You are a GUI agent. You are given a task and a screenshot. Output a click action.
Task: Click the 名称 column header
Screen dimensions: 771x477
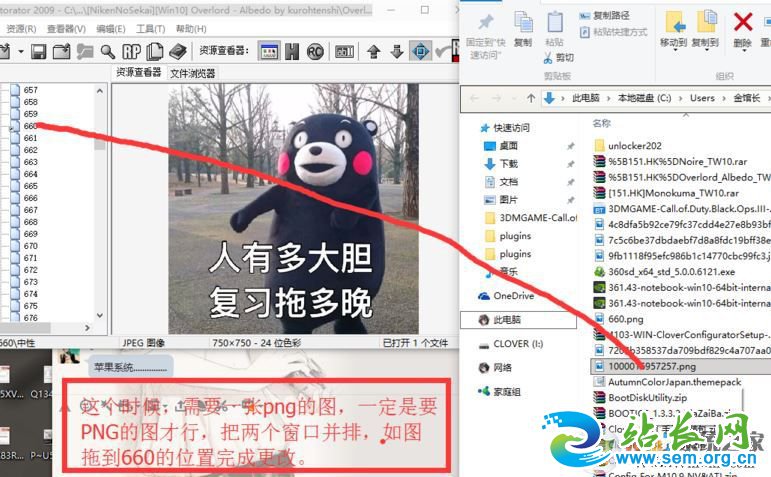[601, 123]
